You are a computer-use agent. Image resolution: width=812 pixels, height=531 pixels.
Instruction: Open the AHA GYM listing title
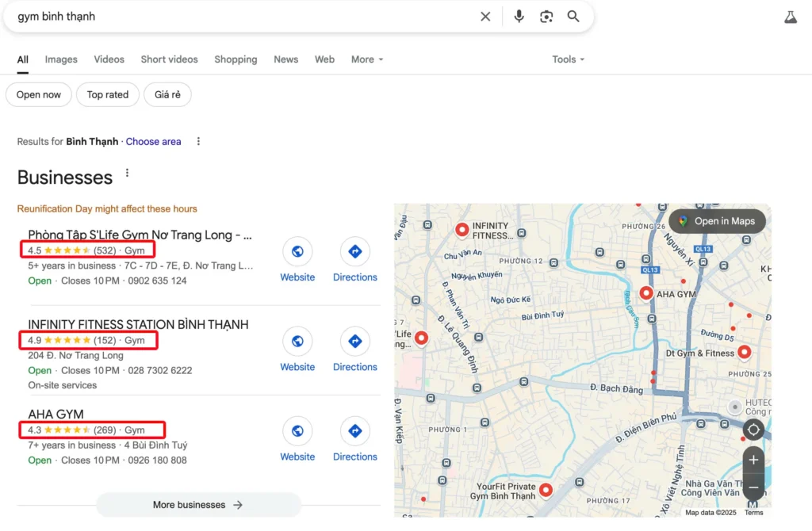pyautogui.click(x=56, y=414)
